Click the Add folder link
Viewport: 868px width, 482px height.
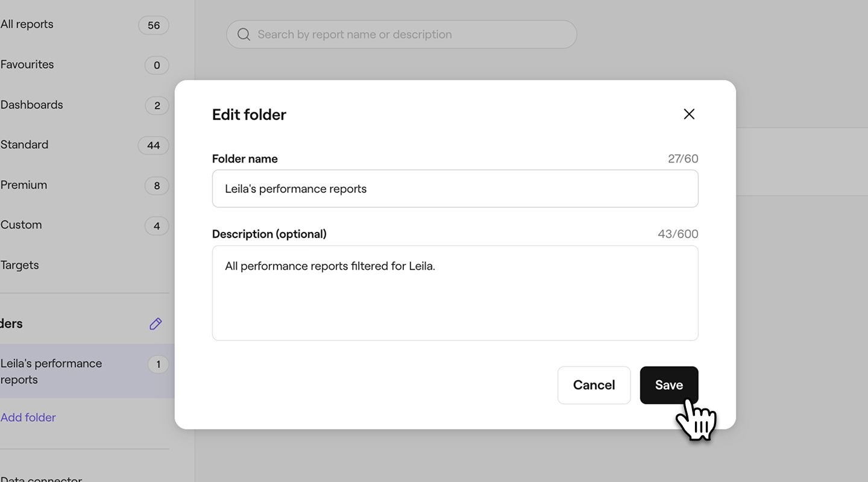click(28, 418)
